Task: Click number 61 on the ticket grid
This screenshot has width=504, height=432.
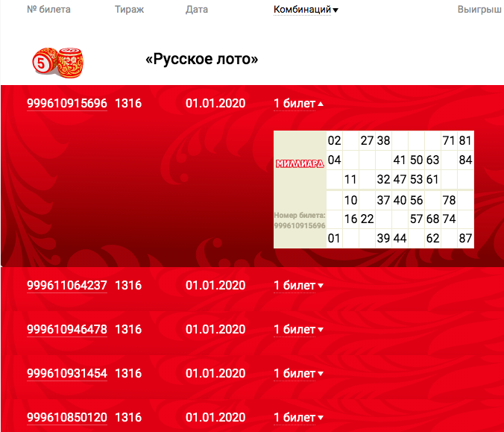Action: (x=432, y=180)
